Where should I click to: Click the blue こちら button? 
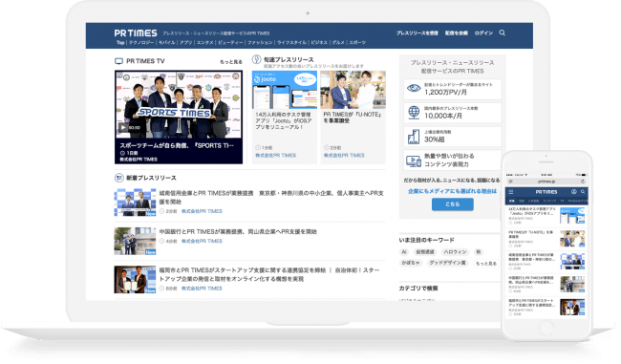tap(452, 204)
